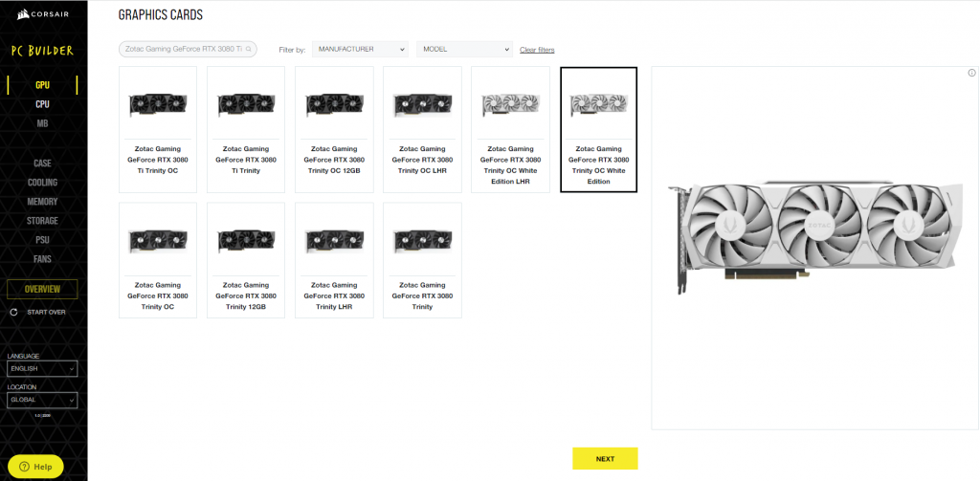Click the graphics card search field
This screenshot has height=481, width=980.
pyautogui.click(x=182, y=49)
